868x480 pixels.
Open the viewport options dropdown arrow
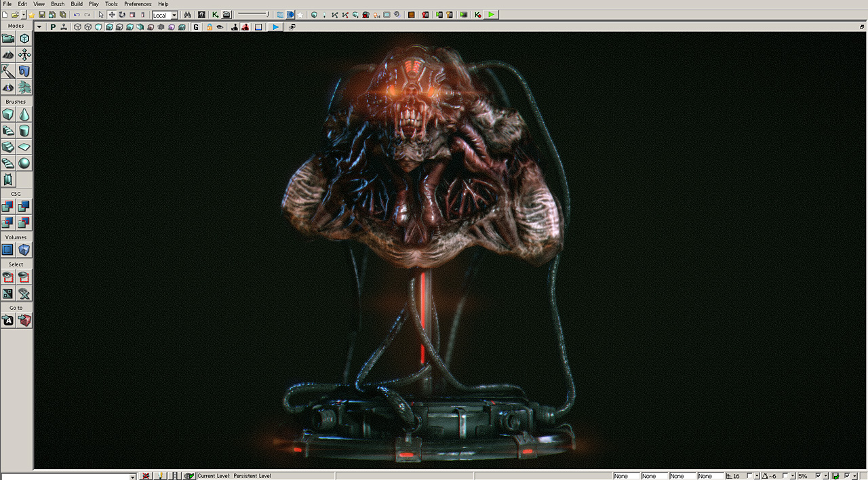click(39, 27)
